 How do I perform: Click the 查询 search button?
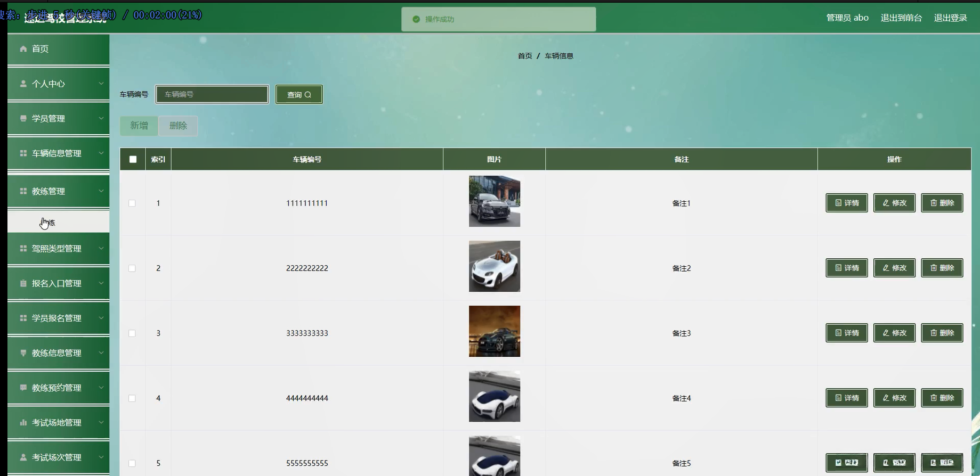click(299, 95)
